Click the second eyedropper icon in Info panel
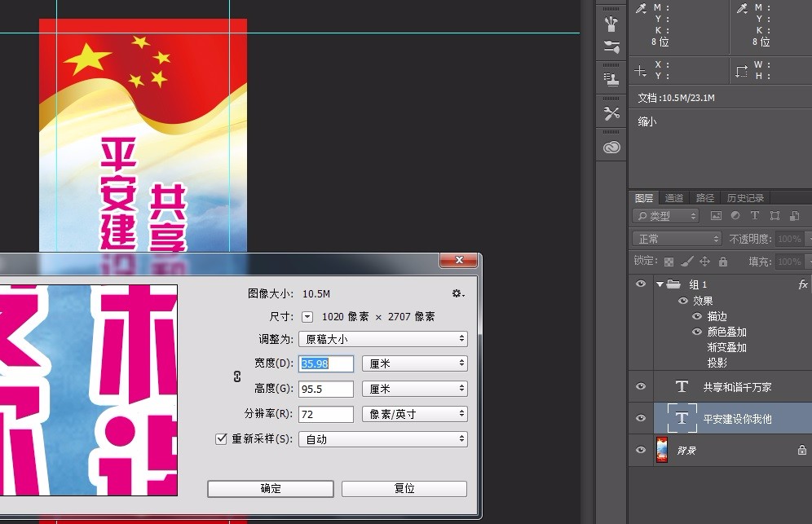The image size is (812, 524). click(x=742, y=8)
